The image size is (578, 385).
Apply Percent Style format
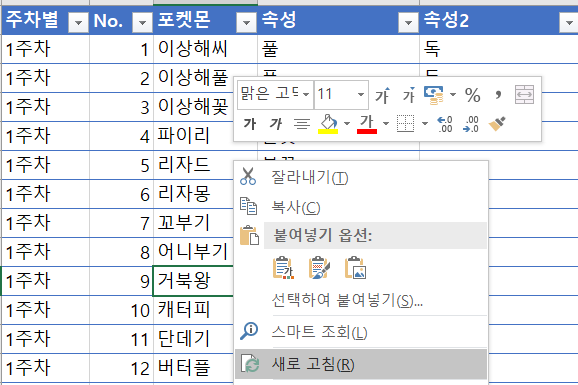tap(473, 95)
